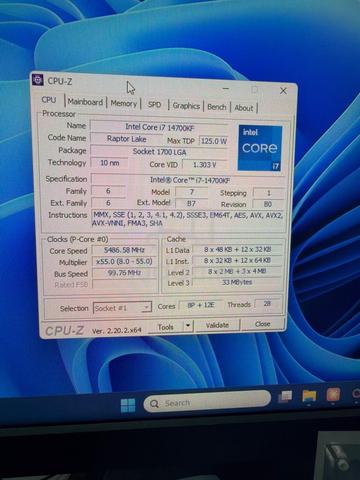
Task: Click the CPU-Z app icon in title bar
Action: click(x=38, y=80)
